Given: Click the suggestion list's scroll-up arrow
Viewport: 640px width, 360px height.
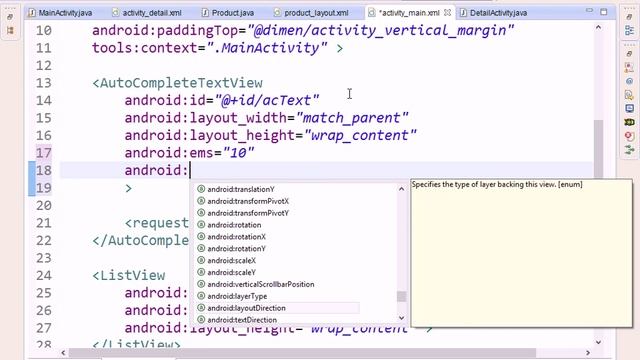Looking at the screenshot, I should pos(401,189).
